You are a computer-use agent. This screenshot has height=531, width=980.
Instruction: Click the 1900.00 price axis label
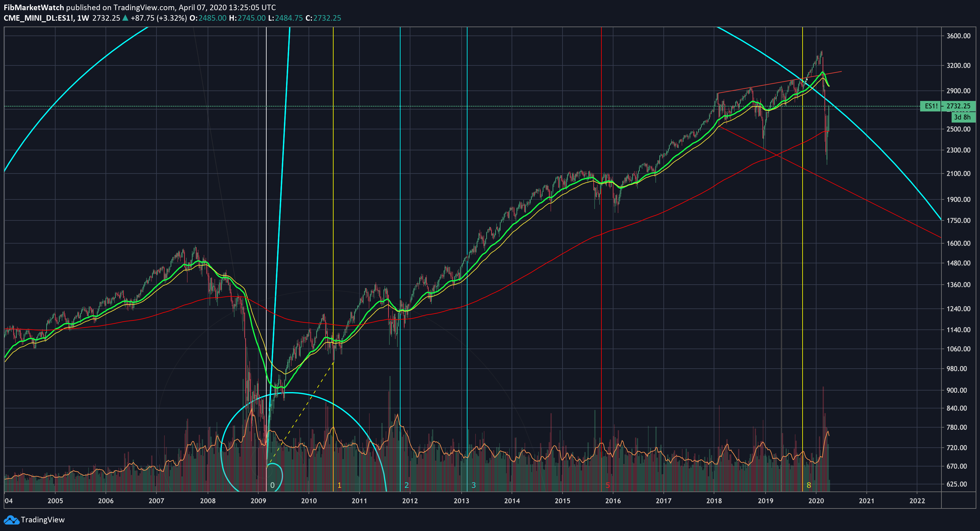959,199
